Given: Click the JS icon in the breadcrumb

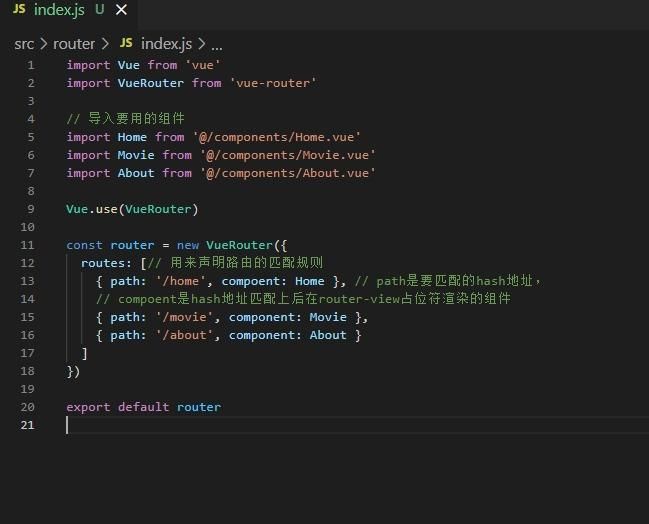Looking at the screenshot, I should (126, 43).
